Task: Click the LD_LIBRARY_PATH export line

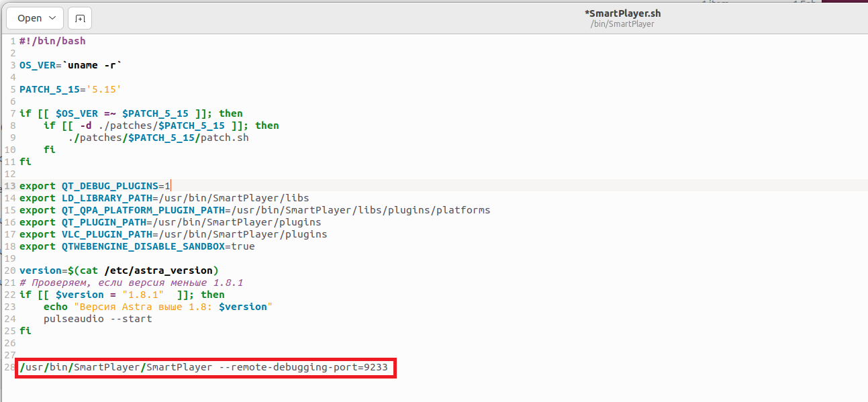Action: point(164,198)
